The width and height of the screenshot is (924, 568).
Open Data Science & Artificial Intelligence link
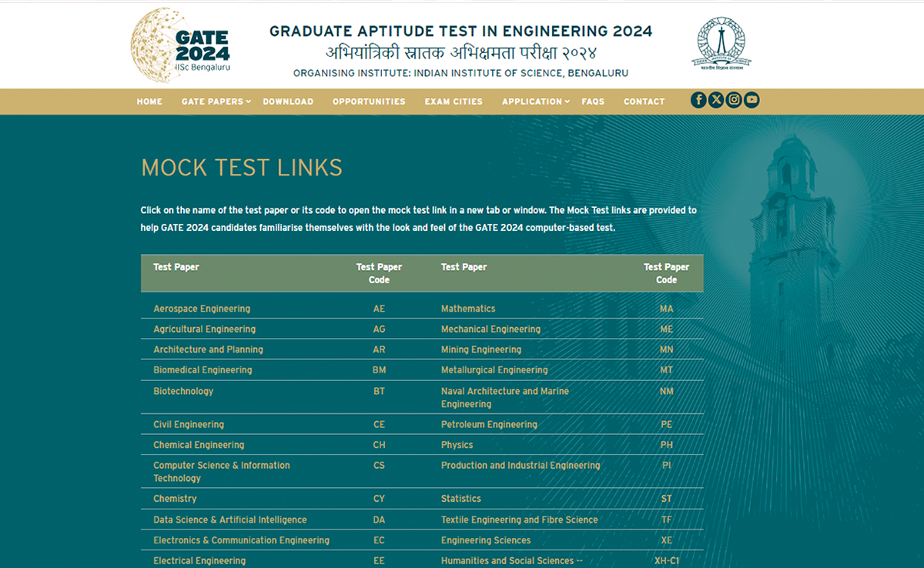(x=229, y=520)
